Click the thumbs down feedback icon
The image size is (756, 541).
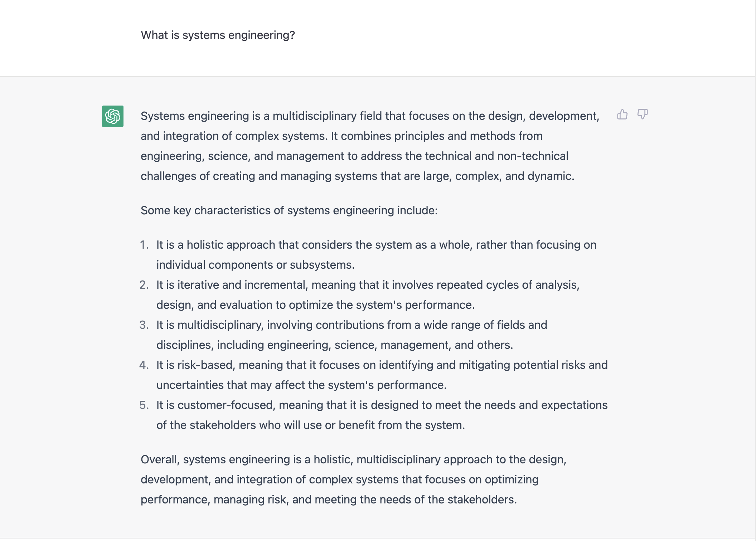[643, 114]
